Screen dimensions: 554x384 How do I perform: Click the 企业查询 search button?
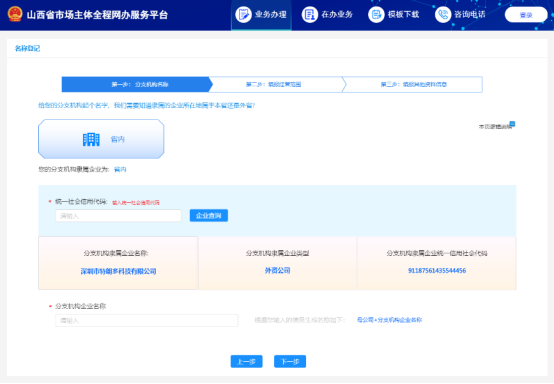click(x=209, y=215)
